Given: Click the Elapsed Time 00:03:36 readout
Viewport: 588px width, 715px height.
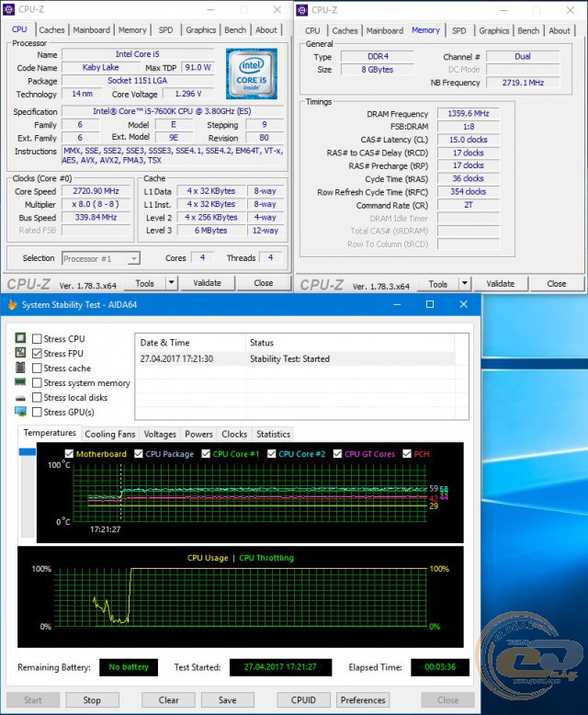Looking at the screenshot, I should (x=440, y=666).
